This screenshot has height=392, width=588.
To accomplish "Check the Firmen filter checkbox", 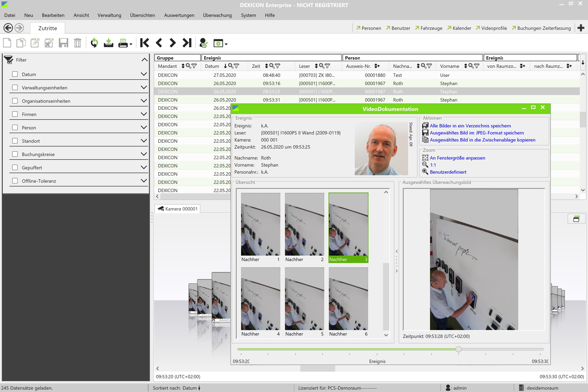I will click(x=15, y=114).
